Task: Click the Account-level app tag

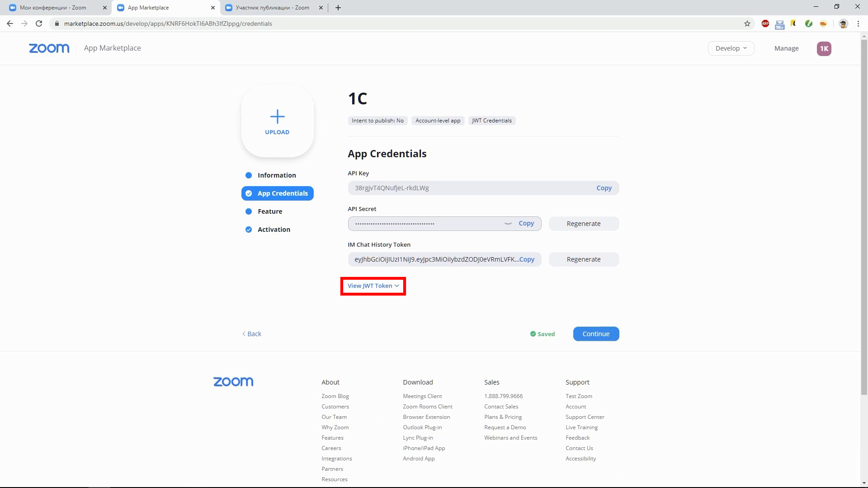Action: tap(438, 121)
